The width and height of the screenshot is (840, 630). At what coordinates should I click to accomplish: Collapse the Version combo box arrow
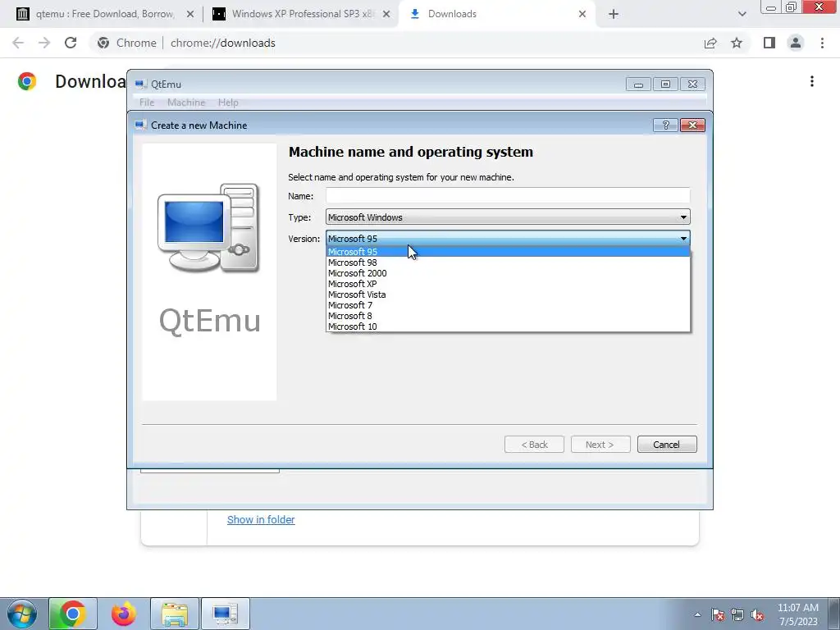click(683, 239)
